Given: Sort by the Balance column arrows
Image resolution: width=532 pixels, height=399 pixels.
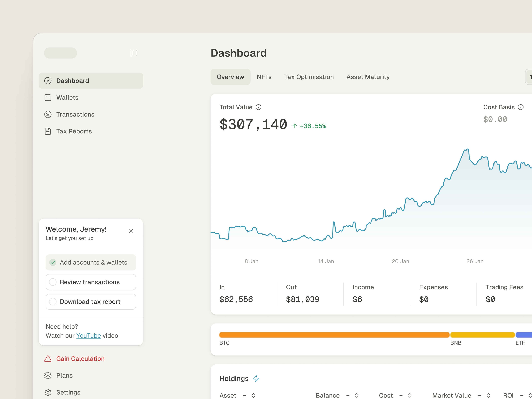Looking at the screenshot, I should pos(357,395).
